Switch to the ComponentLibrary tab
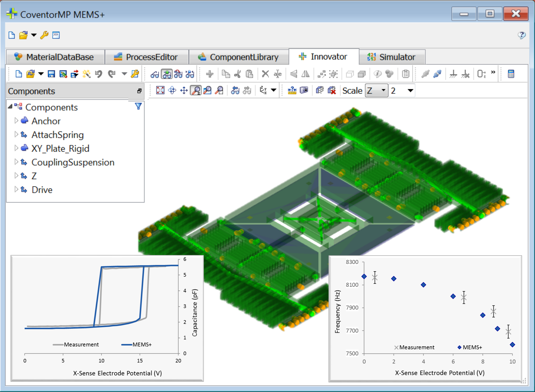 (239, 57)
